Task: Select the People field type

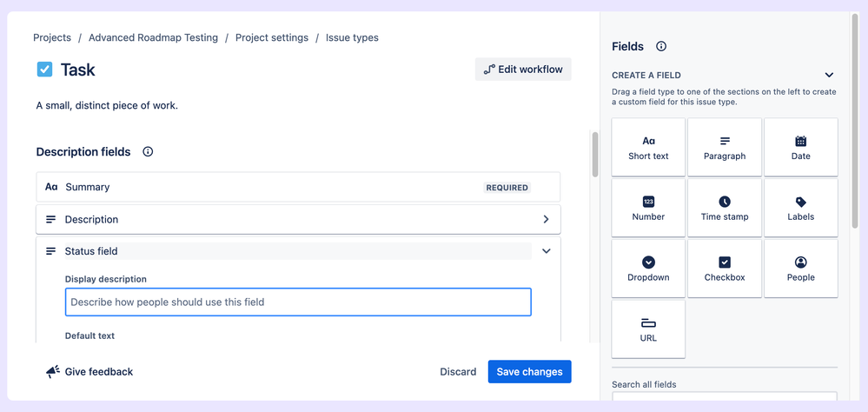Action: (x=800, y=269)
